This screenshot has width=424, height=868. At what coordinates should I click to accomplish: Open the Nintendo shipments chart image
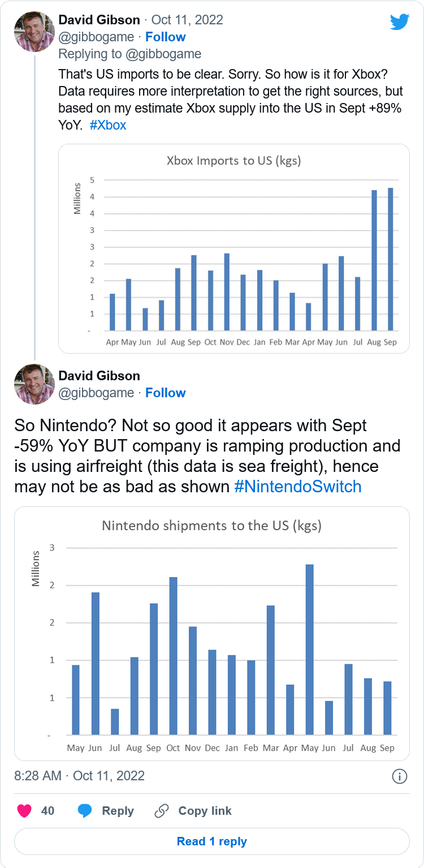(x=211, y=633)
